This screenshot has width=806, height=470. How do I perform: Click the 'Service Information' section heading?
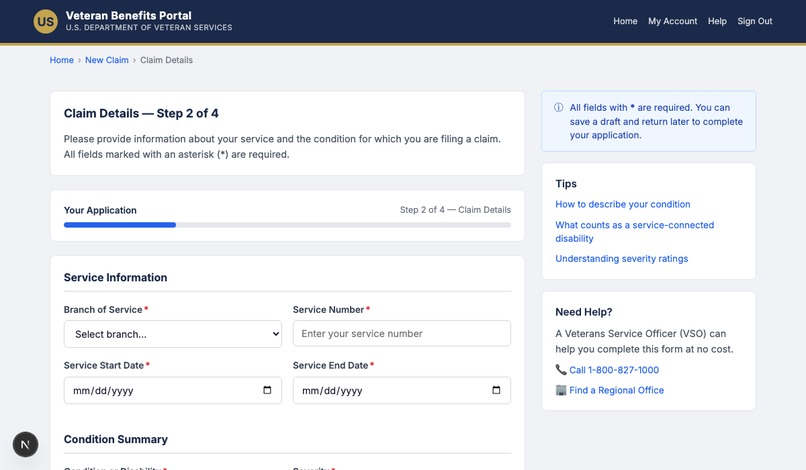point(116,278)
